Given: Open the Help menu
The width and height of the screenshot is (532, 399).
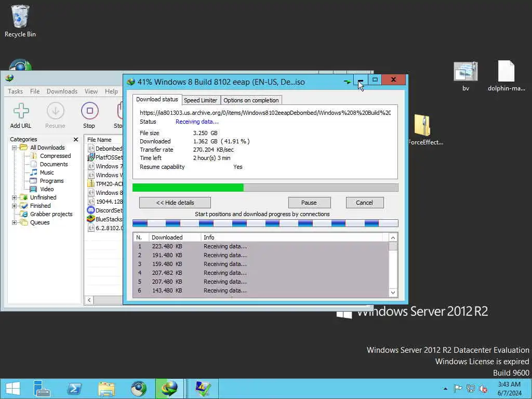Looking at the screenshot, I should click(x=111, y=91).
